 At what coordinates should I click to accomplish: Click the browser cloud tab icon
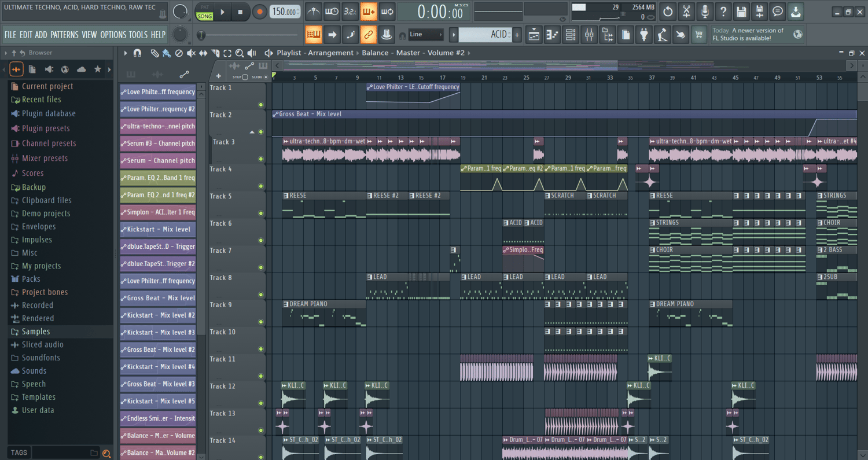82,69
